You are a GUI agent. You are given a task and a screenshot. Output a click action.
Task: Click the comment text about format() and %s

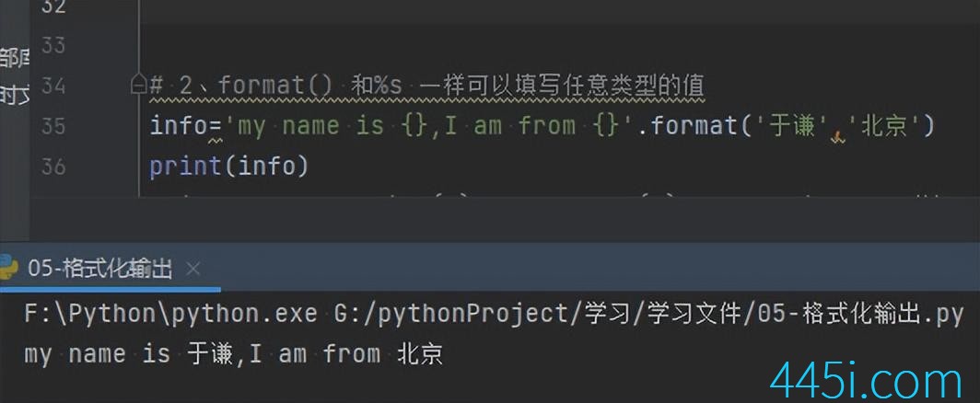pos(427,86)
